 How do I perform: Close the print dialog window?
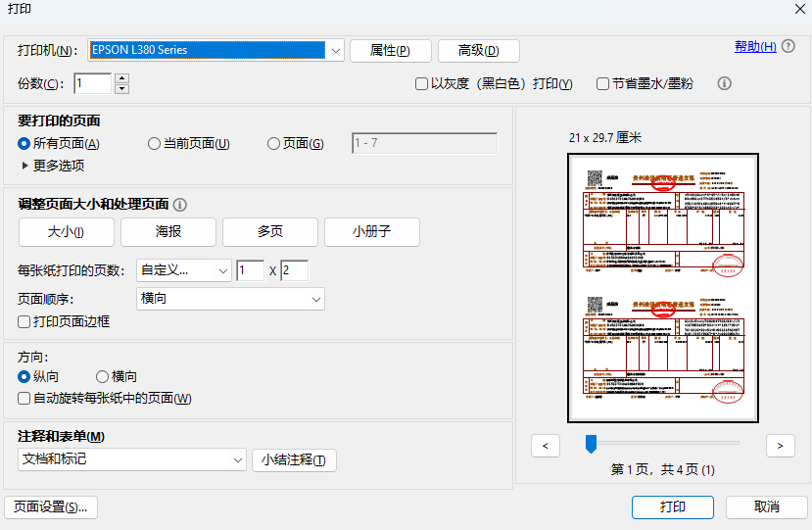(x=798, y=9)
